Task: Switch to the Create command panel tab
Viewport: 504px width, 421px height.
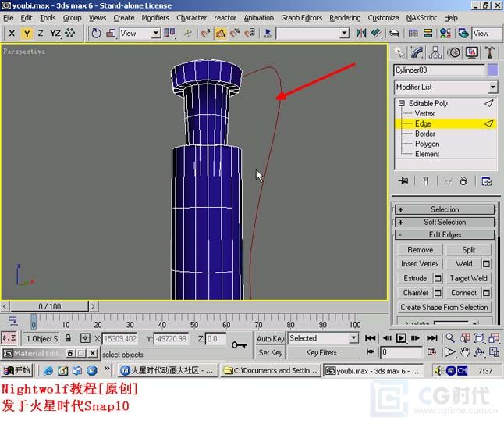Action: 399,52
